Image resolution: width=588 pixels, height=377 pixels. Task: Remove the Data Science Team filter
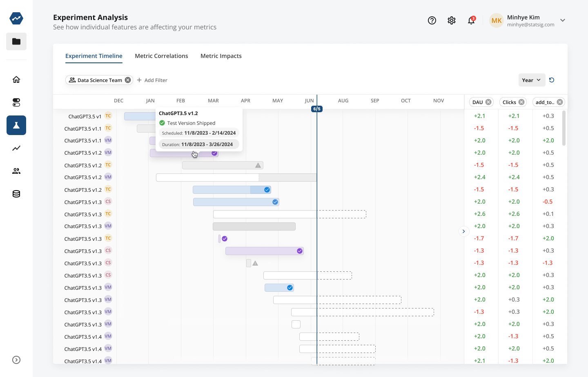coord(128,80)
